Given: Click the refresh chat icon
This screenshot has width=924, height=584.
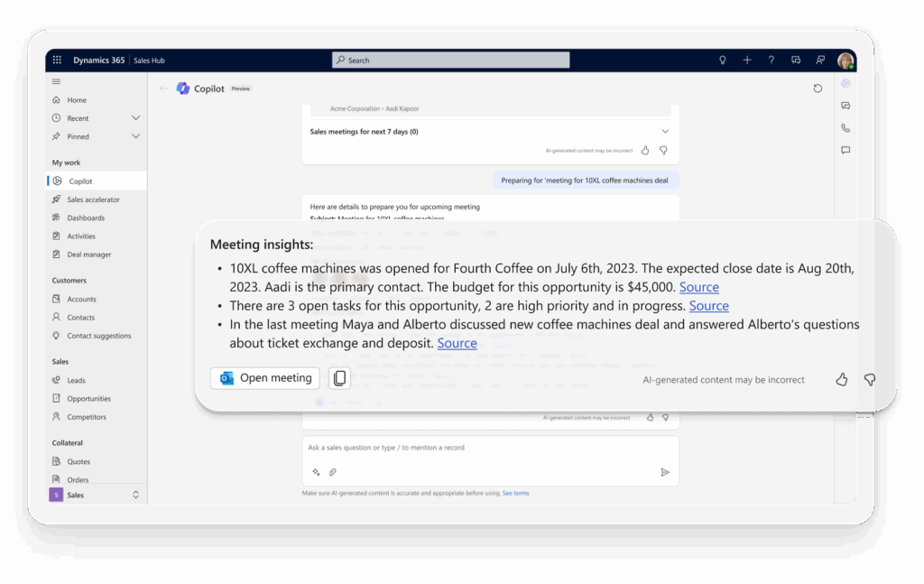Looking at the screenshot, I should (x=818, y=88).
